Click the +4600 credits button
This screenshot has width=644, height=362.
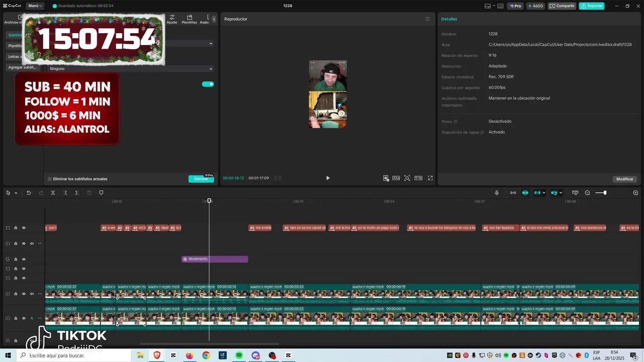[535, 6]
